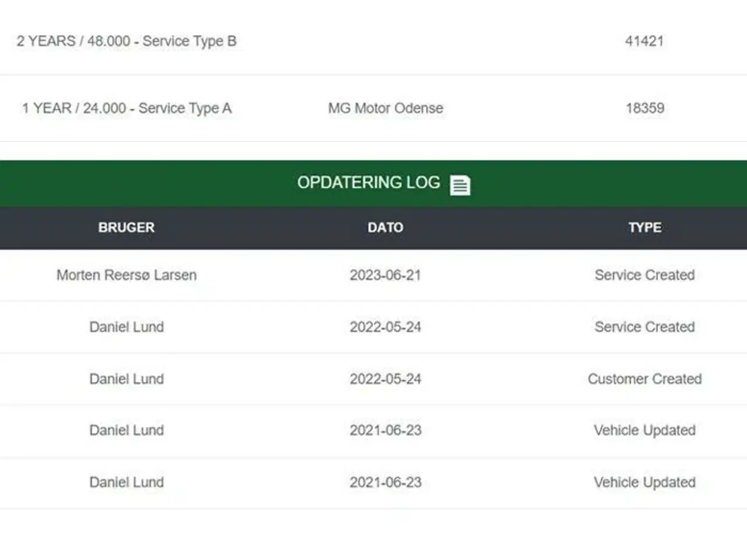
Task: Click the BRUGER column header
Action: [127, 228]
